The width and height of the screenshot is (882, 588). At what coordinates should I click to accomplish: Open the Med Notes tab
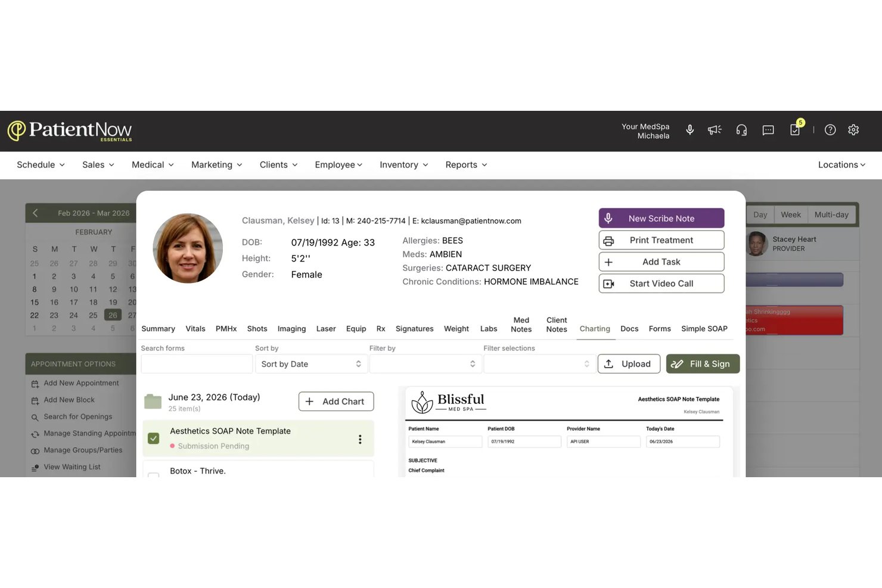pos(521,325)
